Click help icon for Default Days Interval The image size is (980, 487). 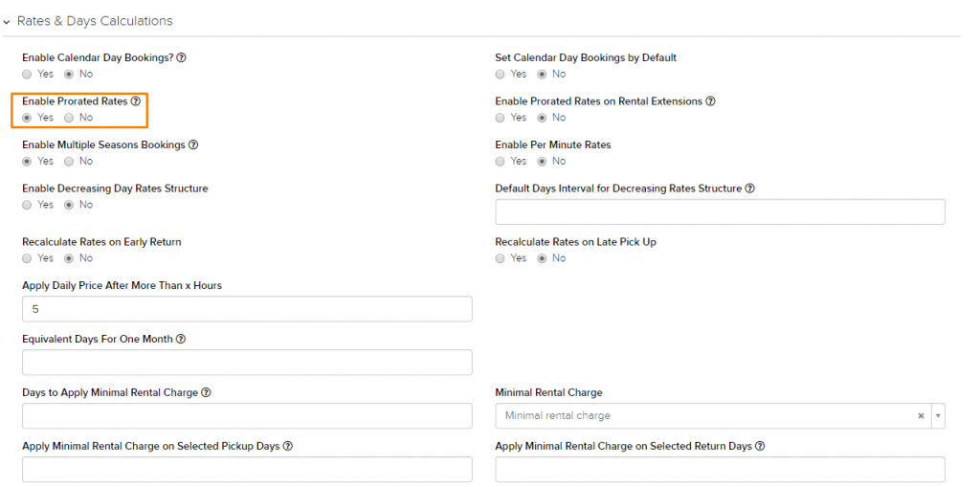[750, 188]
